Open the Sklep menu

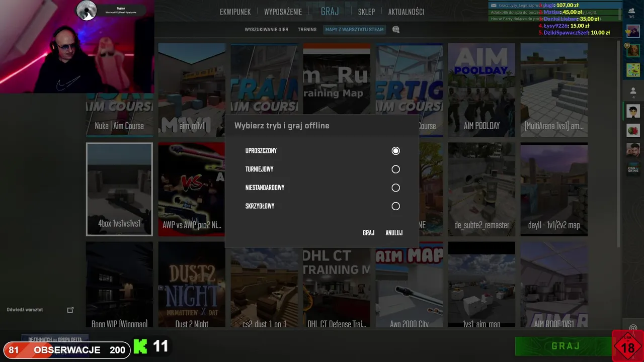tap(366, 12)
